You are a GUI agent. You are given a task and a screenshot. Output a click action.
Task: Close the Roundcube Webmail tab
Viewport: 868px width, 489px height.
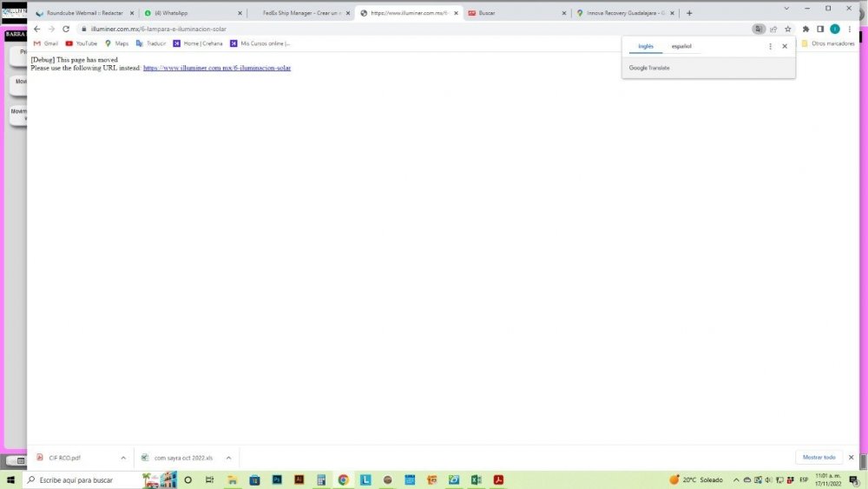[x=132, y=13]
